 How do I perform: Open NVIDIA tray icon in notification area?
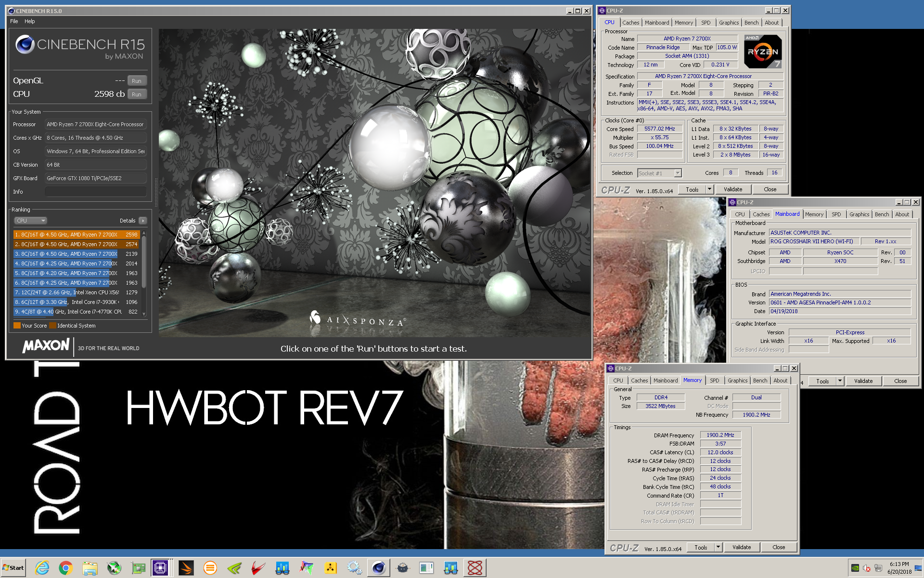pos(855,568)
